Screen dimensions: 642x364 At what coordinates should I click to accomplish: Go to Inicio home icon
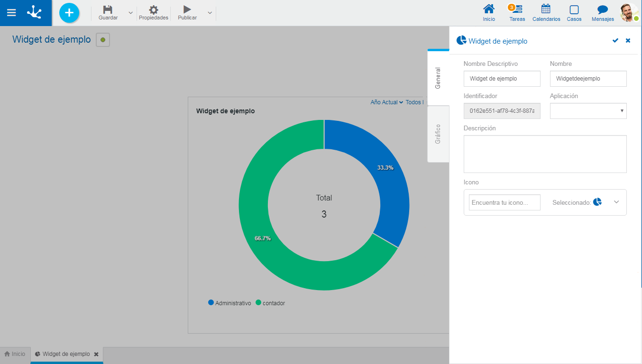coord(489,13)
